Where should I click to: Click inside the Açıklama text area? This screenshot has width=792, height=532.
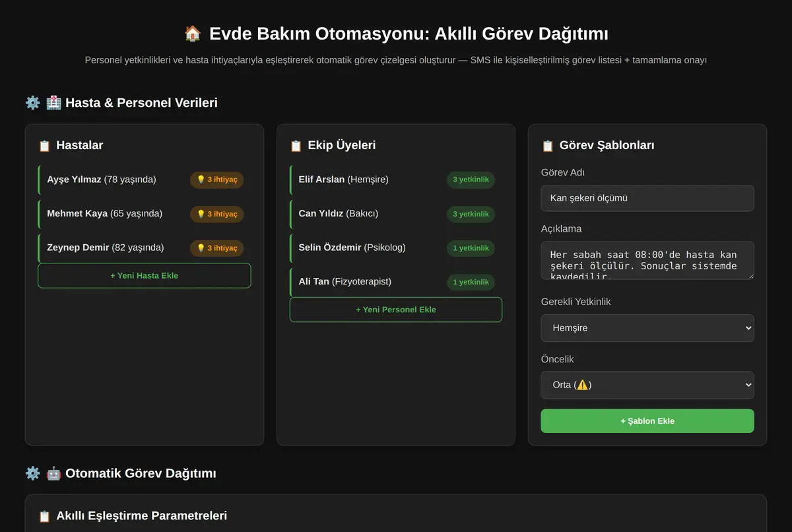pyautogui.click(x=647, y=260)
